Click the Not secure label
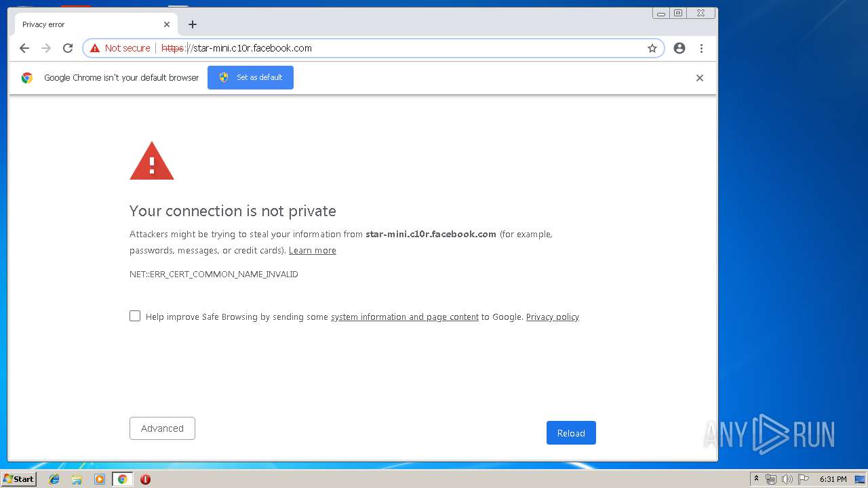Screen dimensions: 868x488 coord(127,48)
